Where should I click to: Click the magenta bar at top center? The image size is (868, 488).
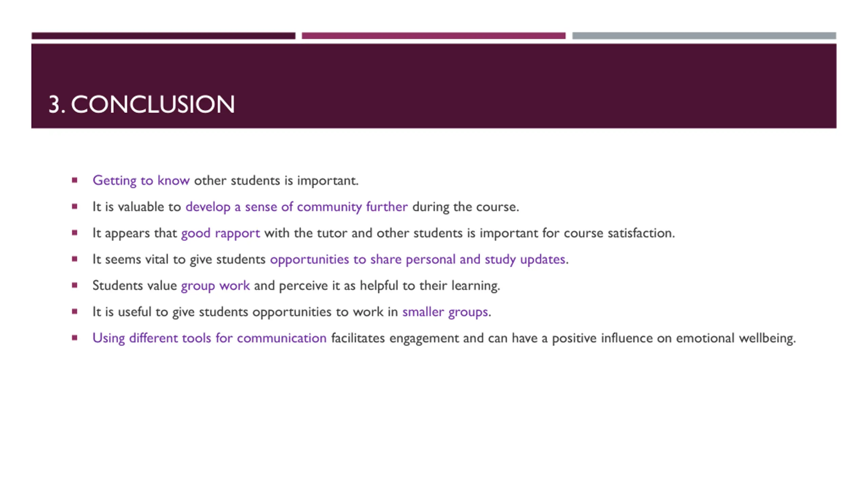pyautogui.click(x=434, y=36)
